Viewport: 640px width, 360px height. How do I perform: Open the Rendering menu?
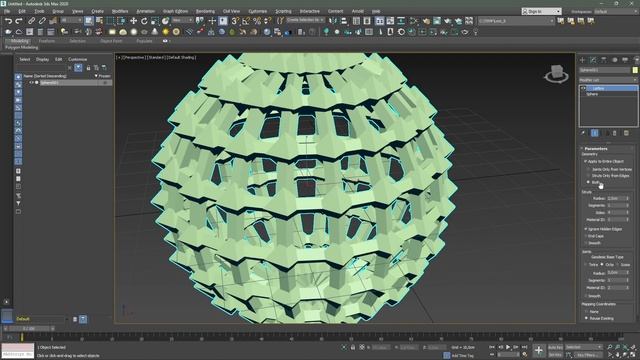(205, 11)
